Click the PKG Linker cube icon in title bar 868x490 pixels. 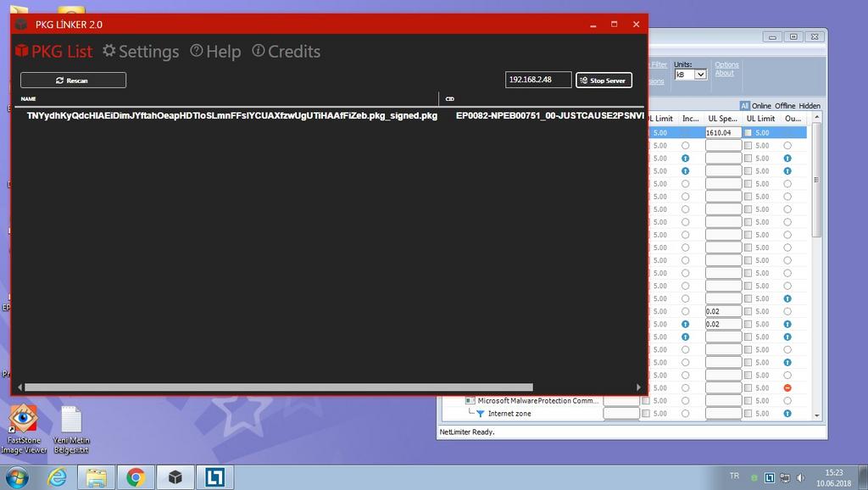point(21,25)
